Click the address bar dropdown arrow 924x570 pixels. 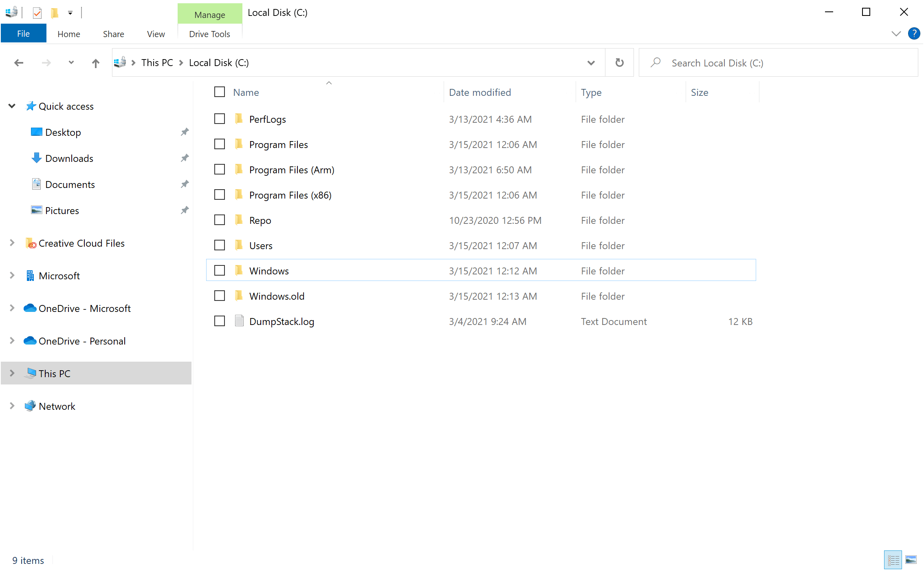pos(592,62)
